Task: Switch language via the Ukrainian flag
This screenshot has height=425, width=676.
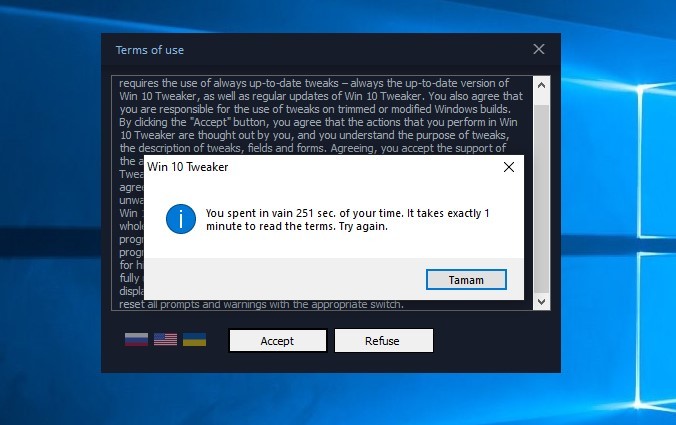Action: [x=194, y=339]
